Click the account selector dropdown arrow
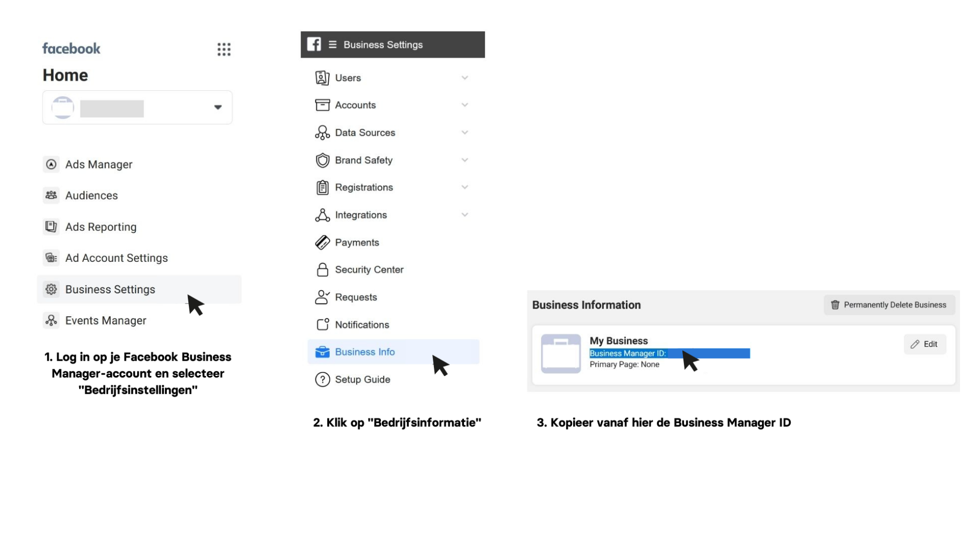 point(217,107)
